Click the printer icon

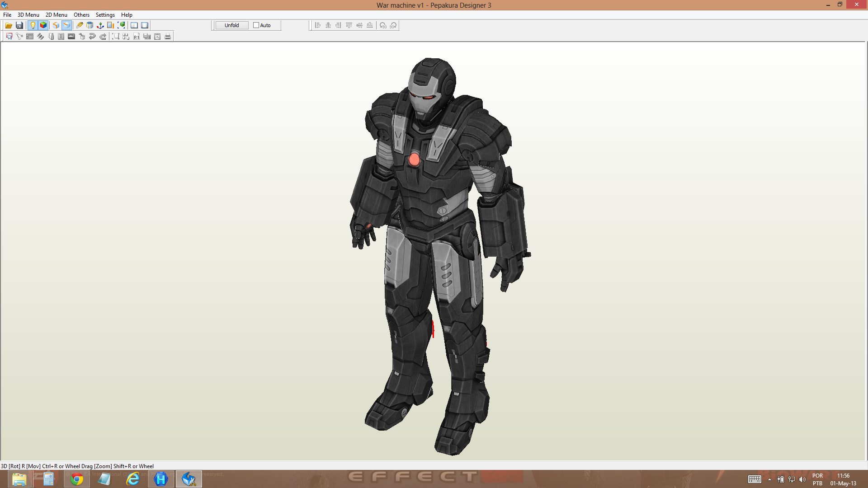coord(168,37)
